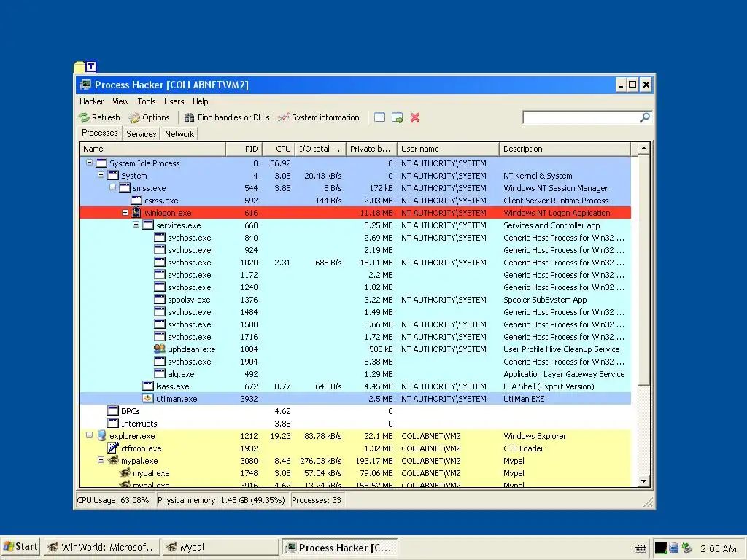Screen dimensions: 747x560
Task: Click the search magnifier icon
Action: point(645,117)
